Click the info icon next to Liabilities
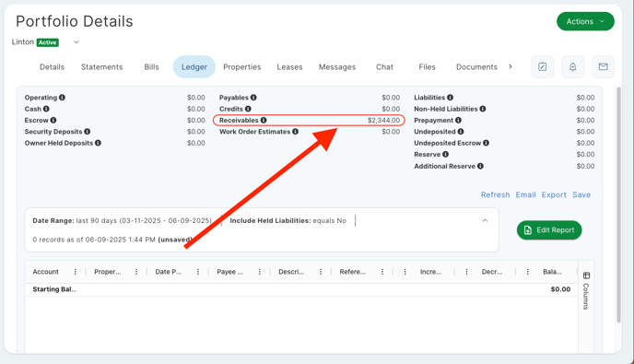 point(450,98)
